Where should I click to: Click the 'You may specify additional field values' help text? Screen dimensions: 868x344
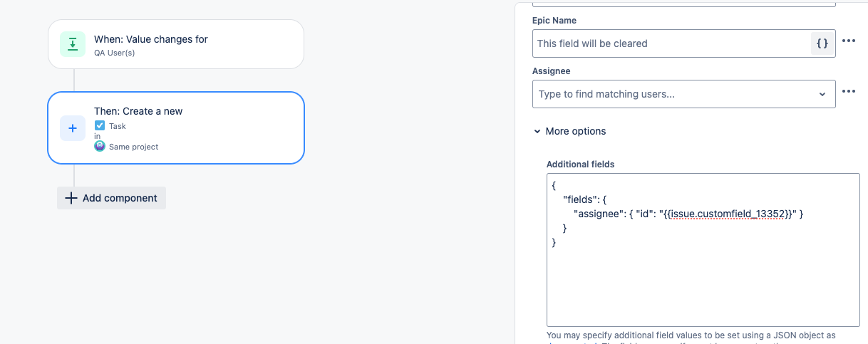tap(691, 335)
